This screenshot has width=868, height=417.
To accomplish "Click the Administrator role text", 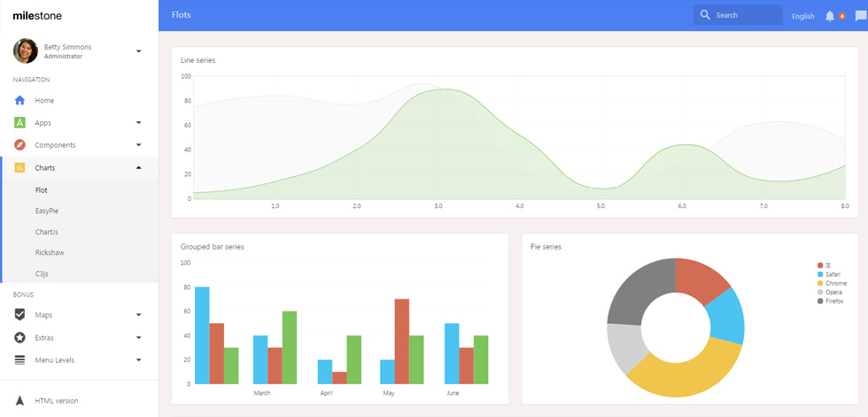I will 63,57.
